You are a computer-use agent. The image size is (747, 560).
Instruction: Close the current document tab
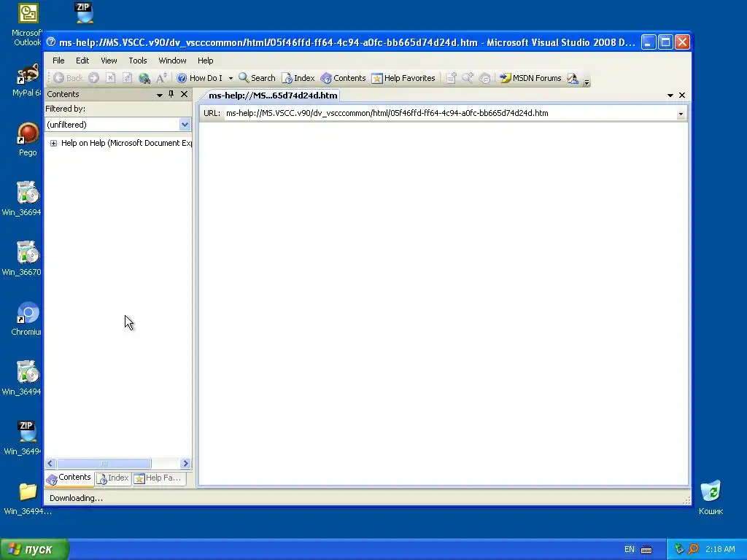[x=682, y=96]
